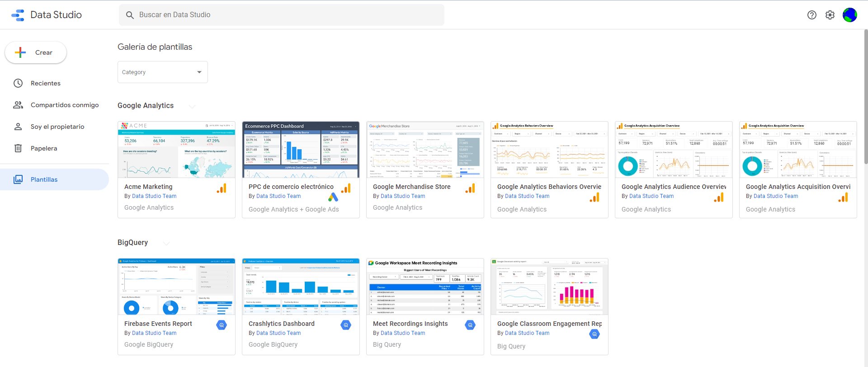Collapse the BigQuery section chevron
Image resolution: width=868 pixels, height=367 pixels.
coord(166,243)
